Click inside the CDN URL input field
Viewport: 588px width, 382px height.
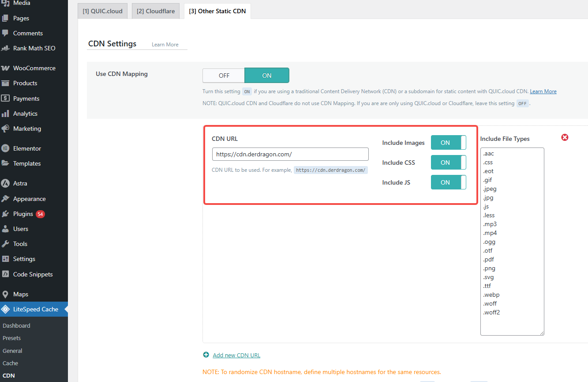pyautogui.click(x=290, y=154)
